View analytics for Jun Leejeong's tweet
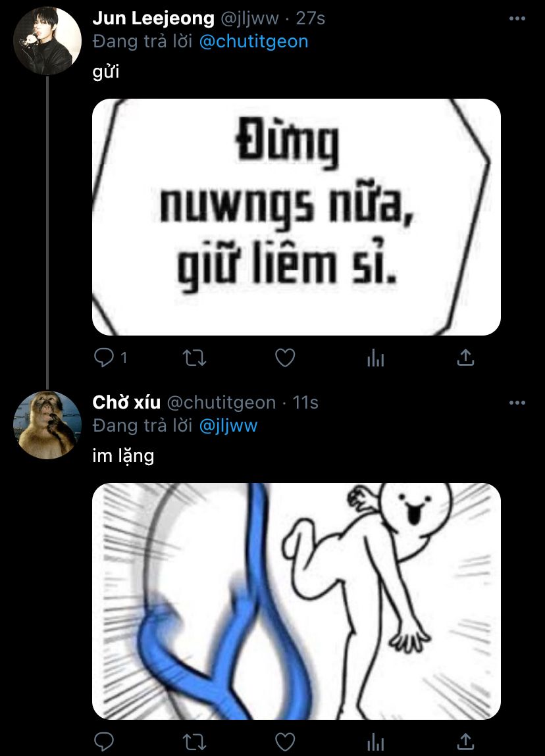The height and width of the screenshot is (756, 545). click(x=375, y=357)
